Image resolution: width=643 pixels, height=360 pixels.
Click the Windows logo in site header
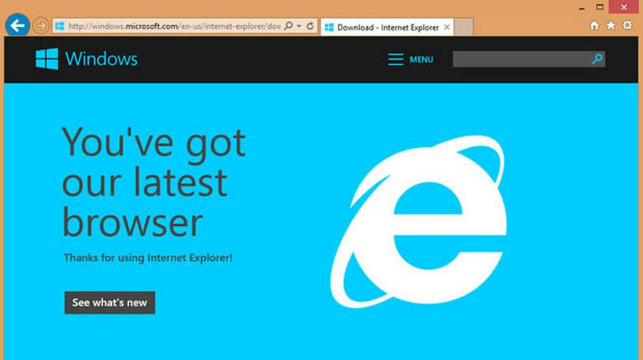[x=47, y=59]
